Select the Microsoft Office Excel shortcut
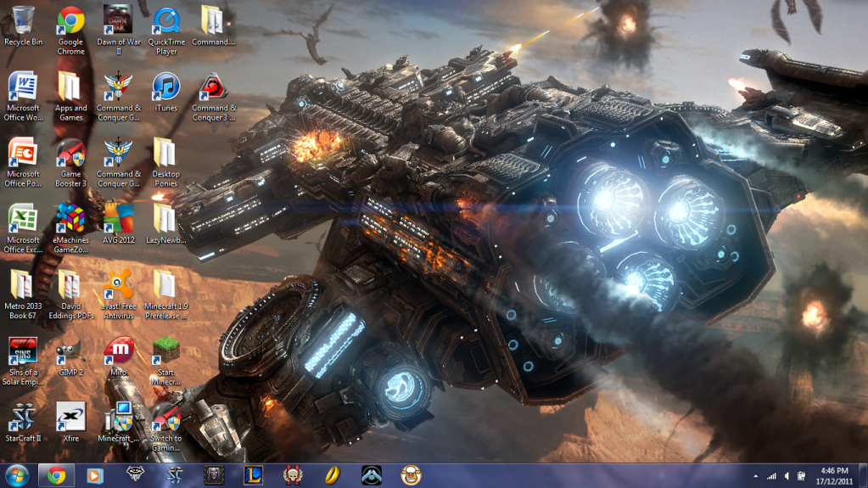Viewport: 868px width, 488px height. click(23, 228)
